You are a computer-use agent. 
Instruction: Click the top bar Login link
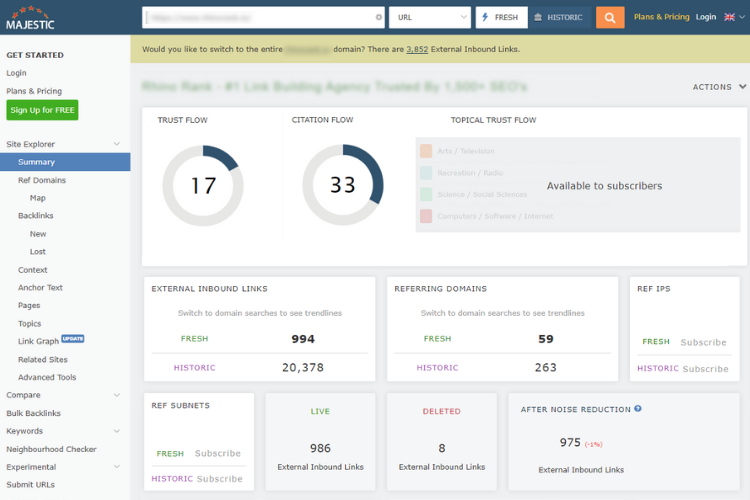[706, 17]
